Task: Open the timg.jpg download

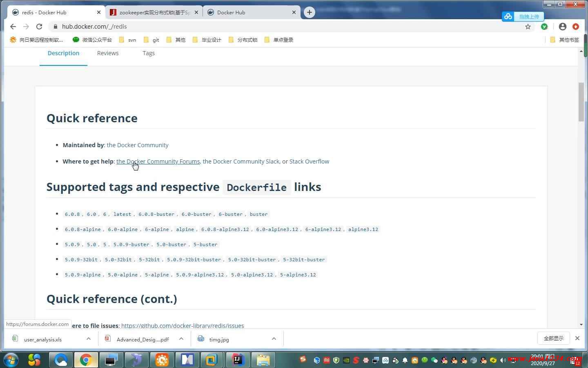Action: point(219,339)
